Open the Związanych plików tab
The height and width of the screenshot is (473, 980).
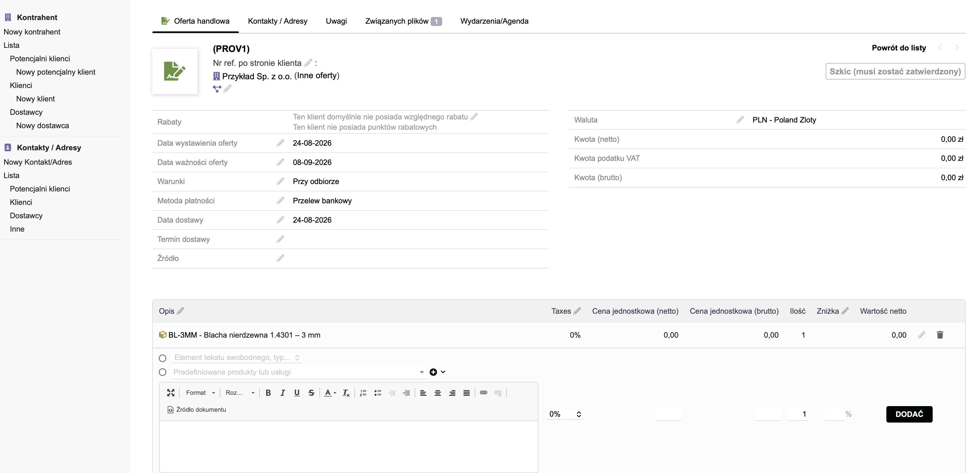click(x=403, y=21)
